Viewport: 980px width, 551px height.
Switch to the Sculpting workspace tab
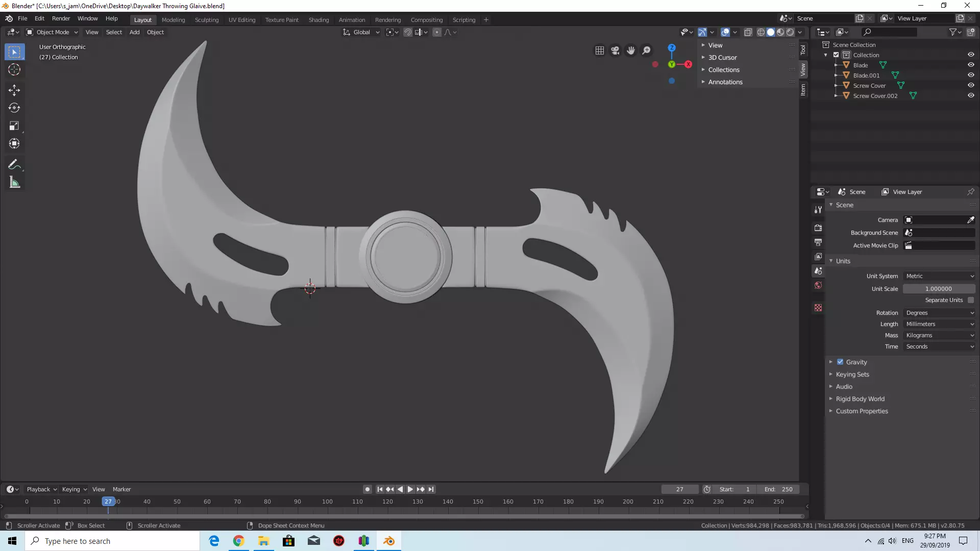coord(206,20)
